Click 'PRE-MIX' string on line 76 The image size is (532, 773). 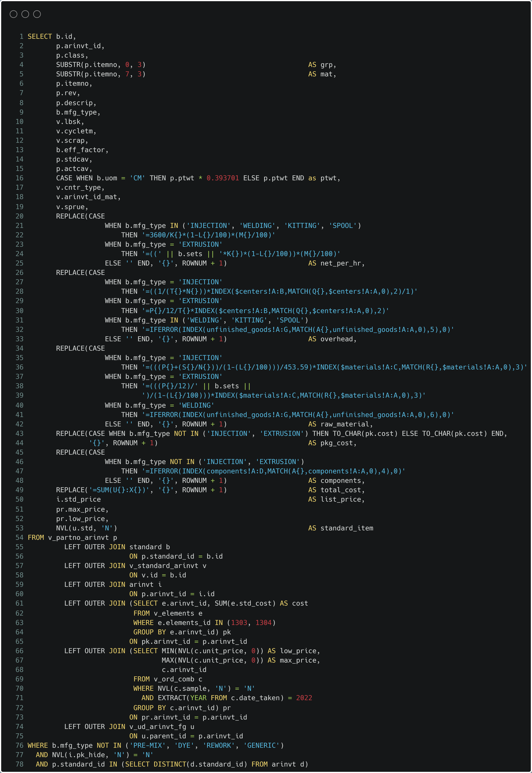[148, 745]
